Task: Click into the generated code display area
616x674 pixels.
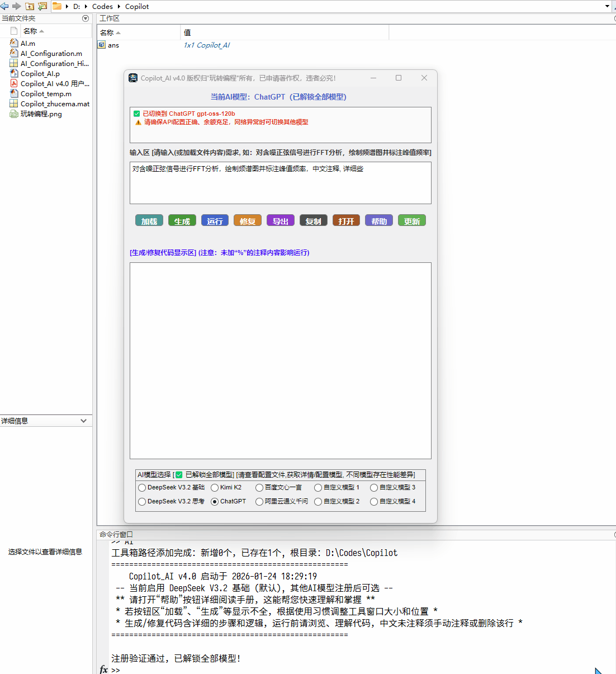Action: [281, 361]
